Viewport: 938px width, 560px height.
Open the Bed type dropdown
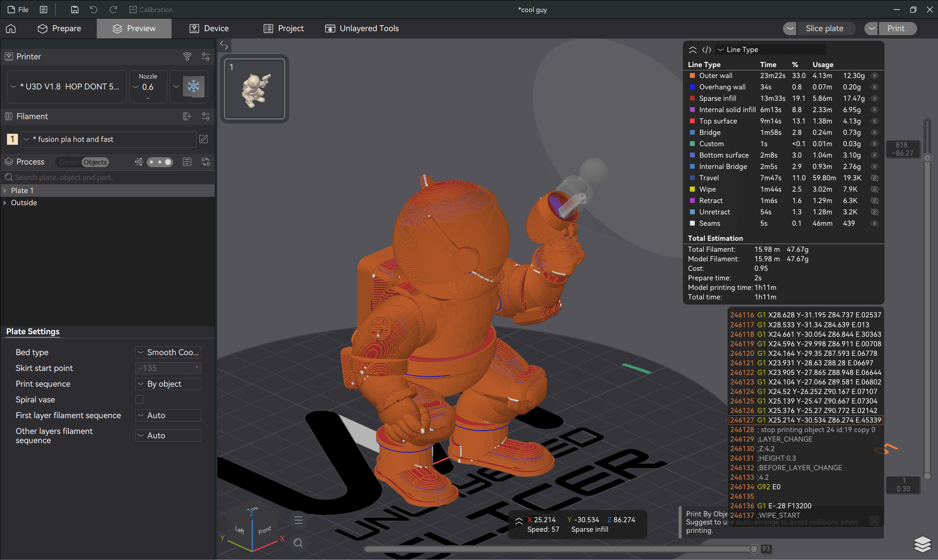click(168, 353)
